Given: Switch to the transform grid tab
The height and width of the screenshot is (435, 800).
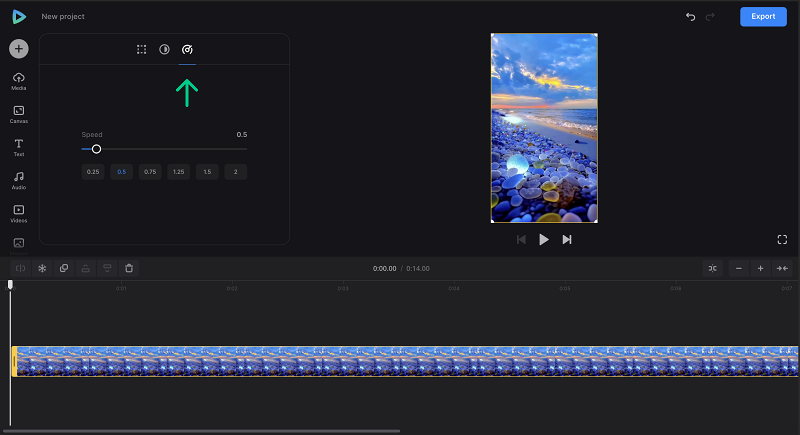Looking at the screenshot, I should coord(141,49).
